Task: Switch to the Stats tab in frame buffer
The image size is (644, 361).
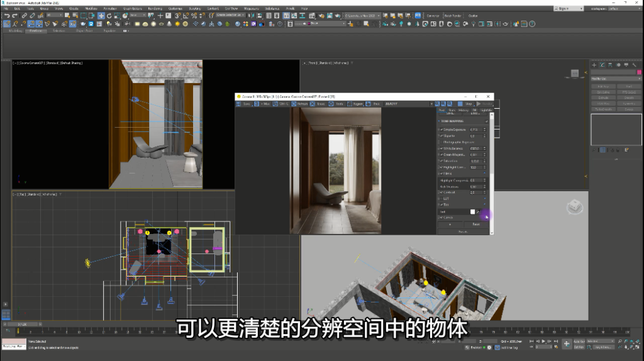Action: click(452, 110)
